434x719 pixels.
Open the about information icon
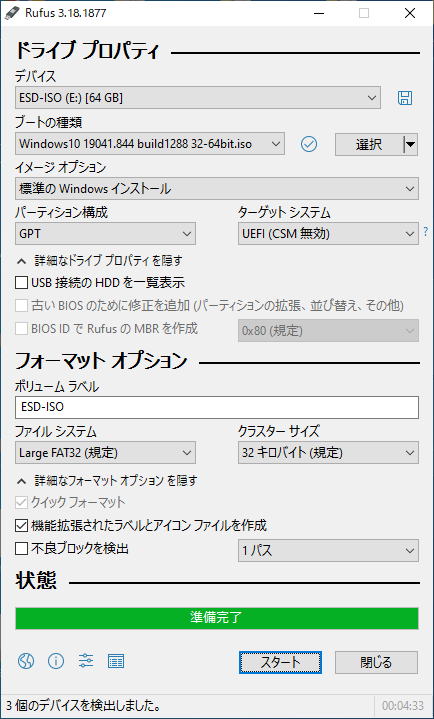pos(56,661)
